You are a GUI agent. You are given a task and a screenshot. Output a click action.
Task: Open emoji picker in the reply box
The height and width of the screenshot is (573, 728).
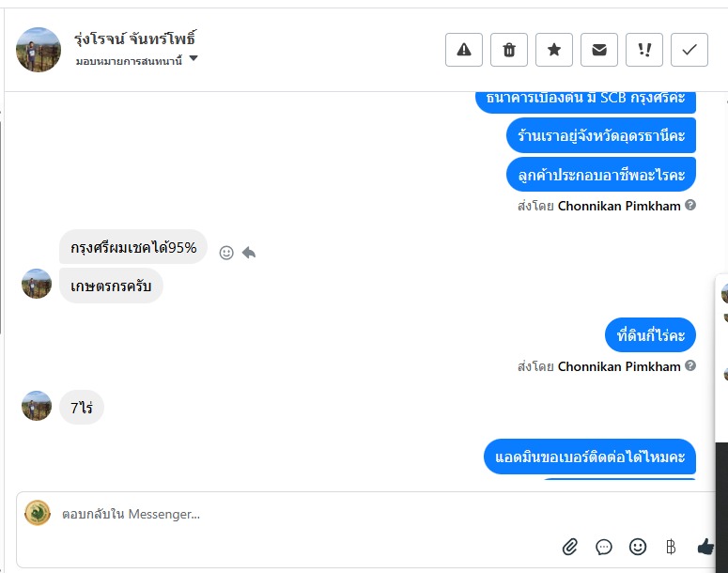(x=638, y=546)
